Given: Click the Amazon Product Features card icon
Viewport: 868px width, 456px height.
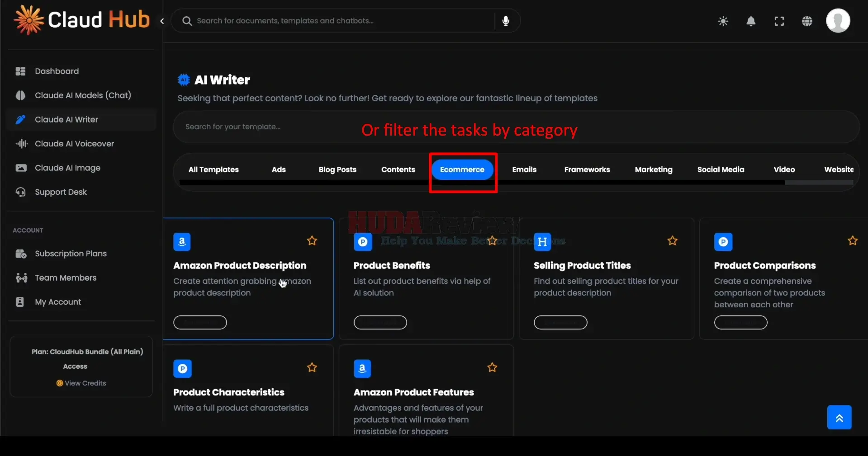Looking at the screenshot, I should point(362,369).
